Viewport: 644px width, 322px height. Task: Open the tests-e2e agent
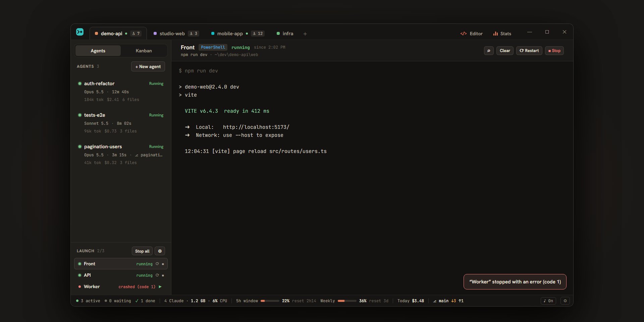[x=121, y=123]
